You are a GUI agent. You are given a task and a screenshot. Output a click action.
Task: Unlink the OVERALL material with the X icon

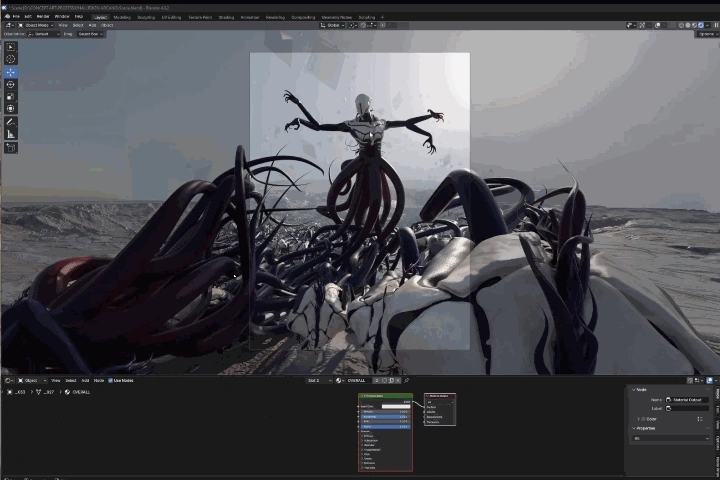398,380
